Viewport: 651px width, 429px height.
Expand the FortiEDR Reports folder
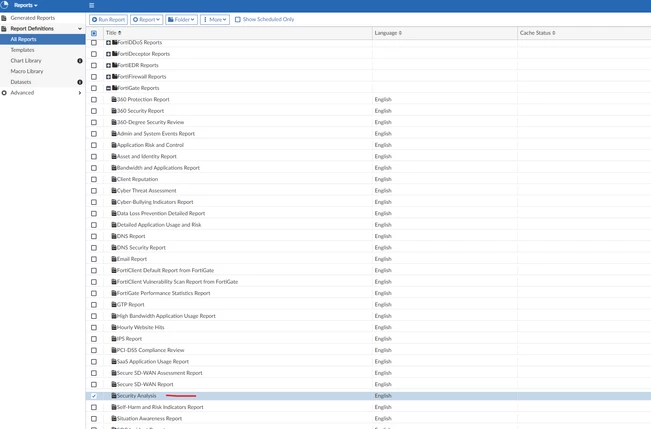[108, 66]
